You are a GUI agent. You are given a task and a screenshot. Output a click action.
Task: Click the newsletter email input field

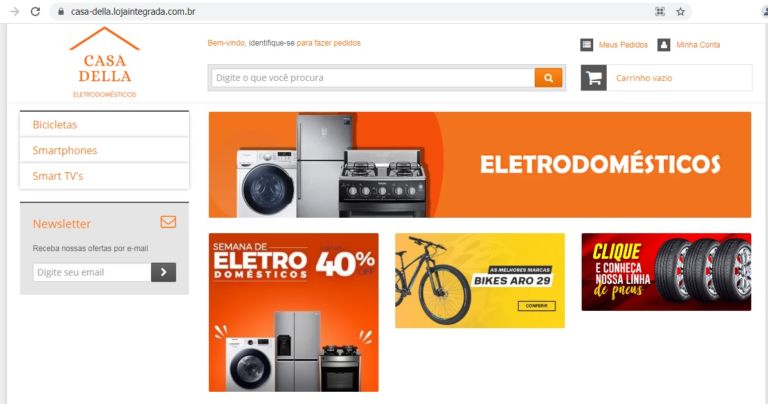coord(92,272)
